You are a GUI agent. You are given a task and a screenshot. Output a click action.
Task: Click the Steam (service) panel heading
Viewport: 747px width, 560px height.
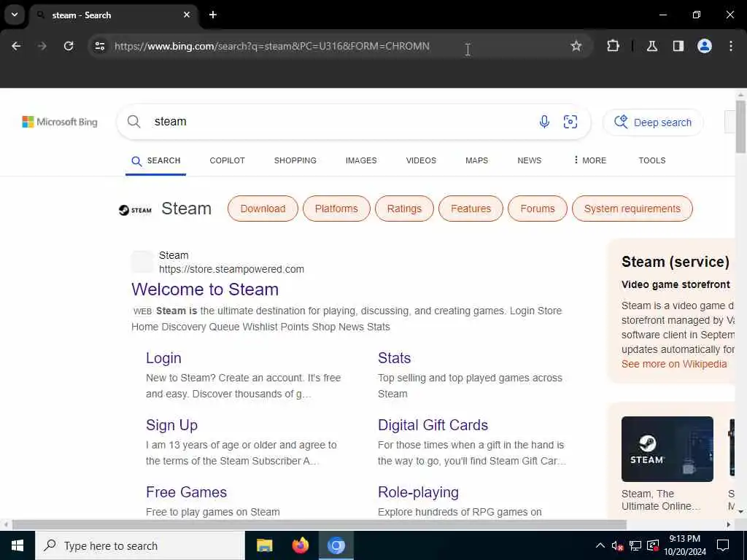coord(675,262)
